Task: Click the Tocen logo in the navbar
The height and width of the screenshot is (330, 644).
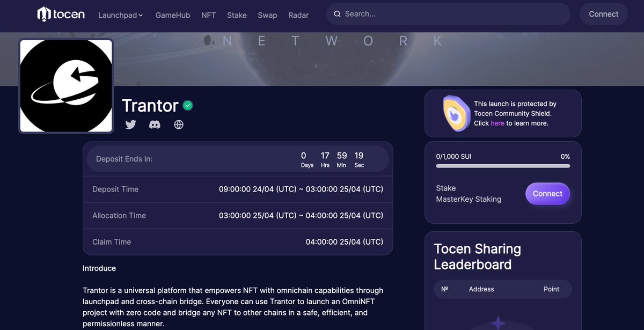Action: click(x=61, y=14)
